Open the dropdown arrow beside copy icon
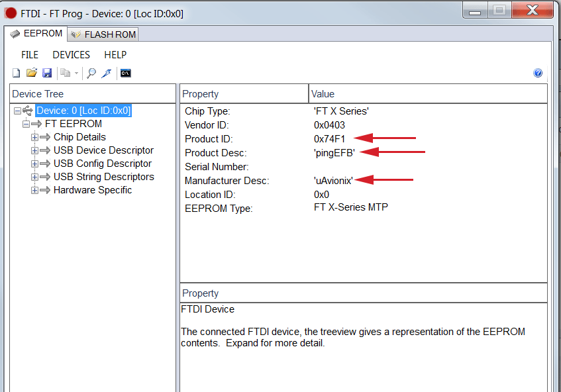Screen dimensions: 561x392 coord(76,73)
